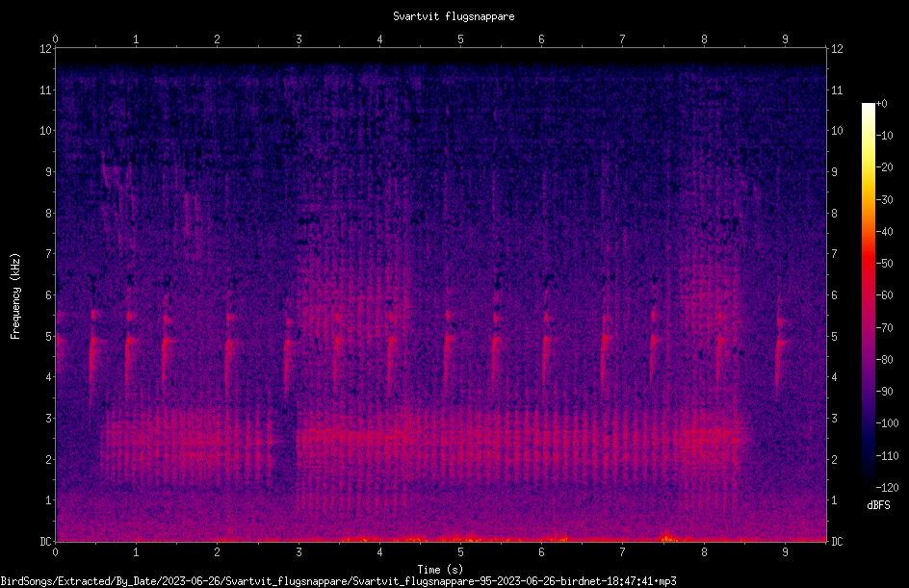Click the '9' tick label on the bottom time axis
Image resolution: width=909 pixels, height=588 pixels.
[x=785, y=552]
